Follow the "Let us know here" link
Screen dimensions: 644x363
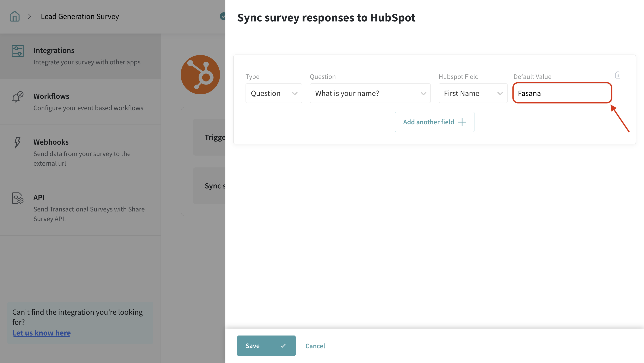pos(42,333)
